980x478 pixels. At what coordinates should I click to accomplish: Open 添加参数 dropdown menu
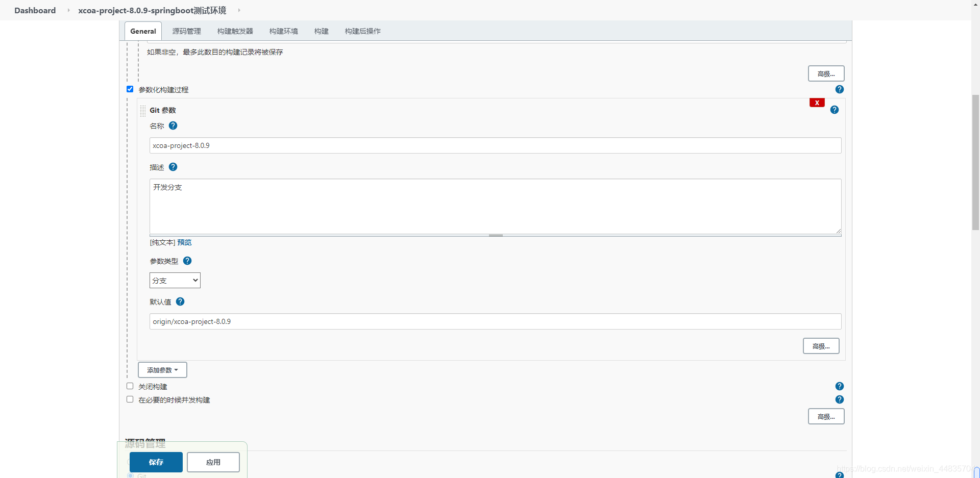(x=162, y=370)
